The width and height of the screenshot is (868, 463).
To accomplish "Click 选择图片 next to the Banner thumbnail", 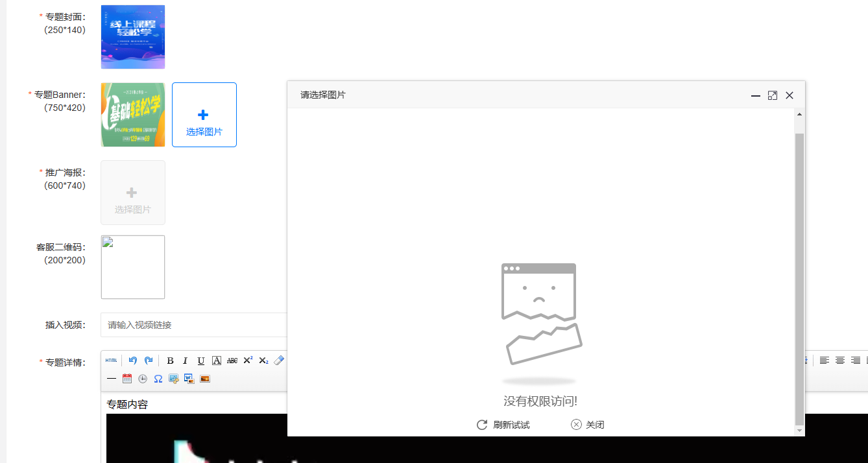I will click(204, 115).
